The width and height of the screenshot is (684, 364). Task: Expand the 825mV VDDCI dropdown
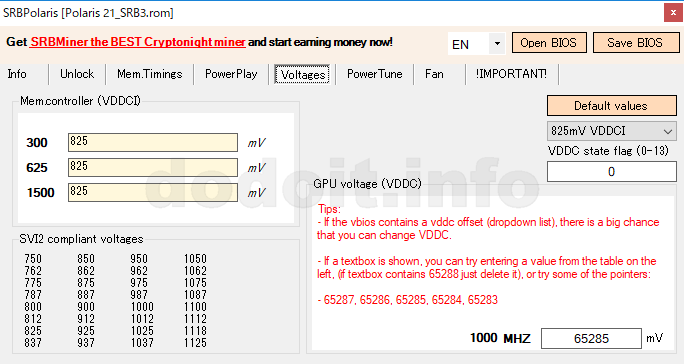click(x=612, y=131)
